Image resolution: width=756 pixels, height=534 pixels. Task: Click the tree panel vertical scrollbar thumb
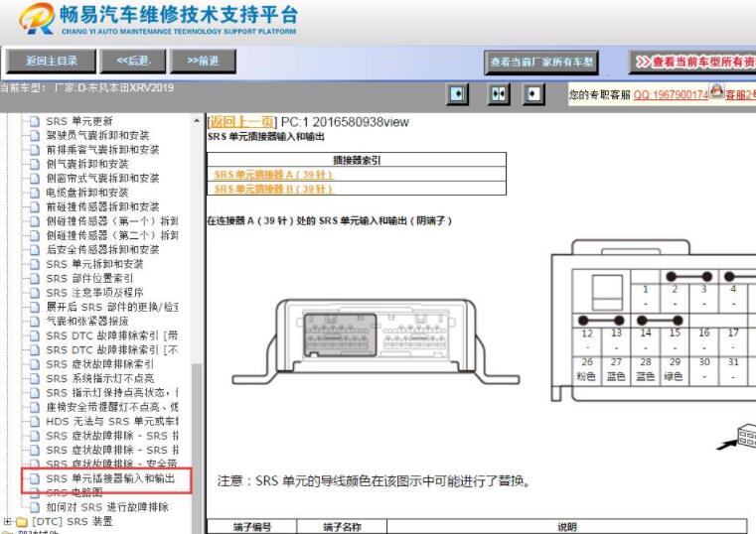pos(197,448)
